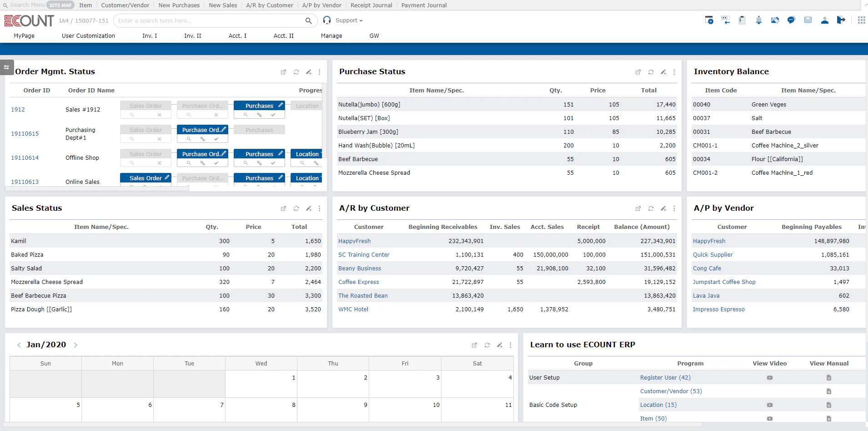Switch to the Acct. I tab
The height and width of the screenshot is (431, 868).
pos(237,35)
